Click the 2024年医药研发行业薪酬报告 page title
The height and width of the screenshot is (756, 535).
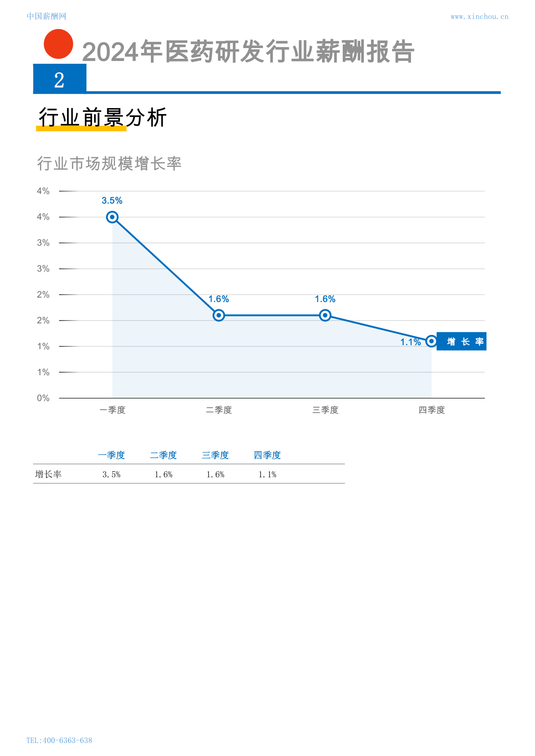[x=248, y=52]
